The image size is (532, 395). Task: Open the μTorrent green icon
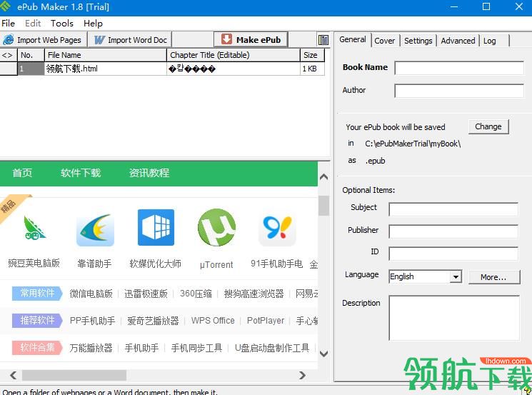coord(216,227)
